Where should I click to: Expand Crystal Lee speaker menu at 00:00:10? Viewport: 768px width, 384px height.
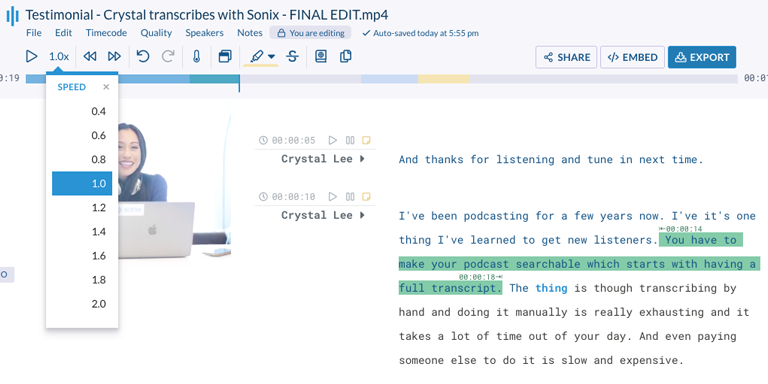(362, 215)
